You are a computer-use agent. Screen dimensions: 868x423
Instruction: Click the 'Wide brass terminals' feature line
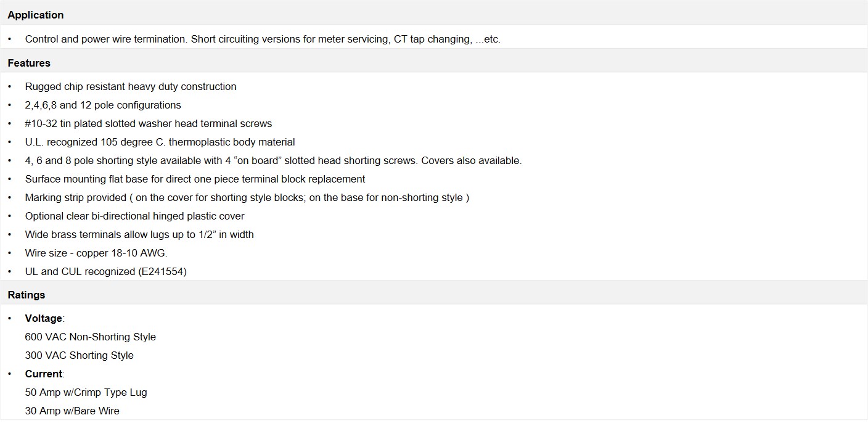139,234
